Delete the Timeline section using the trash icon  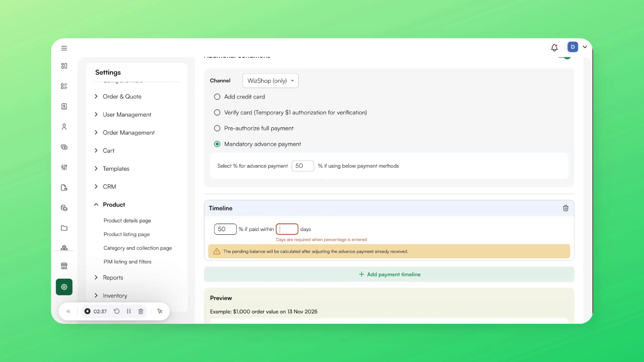tap(566, 208)
